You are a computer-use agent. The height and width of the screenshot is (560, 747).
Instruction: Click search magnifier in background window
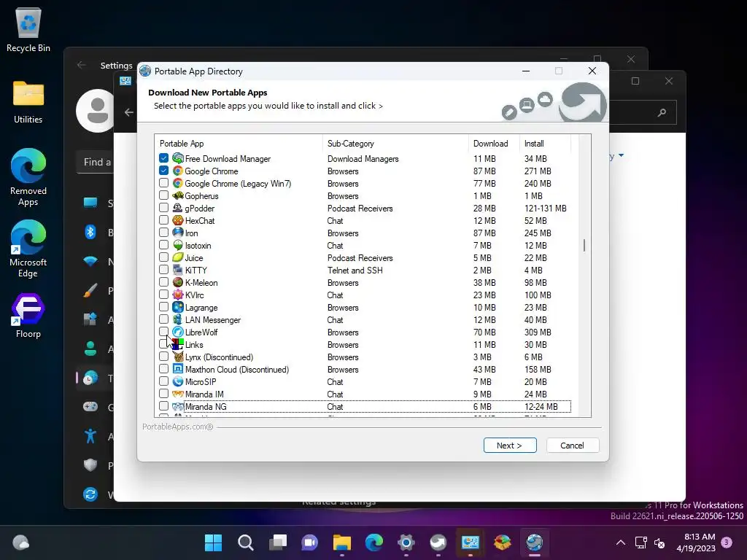click(x=662, y=112)
